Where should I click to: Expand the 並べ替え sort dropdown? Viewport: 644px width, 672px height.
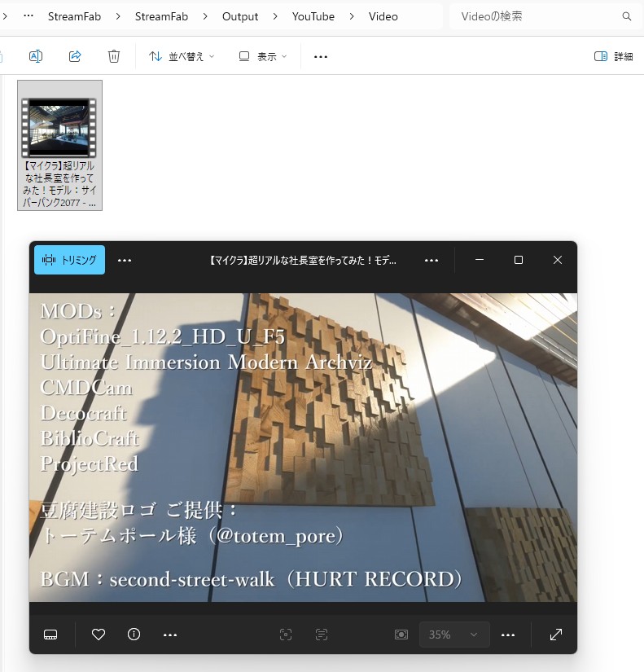[x=182, y=56]
